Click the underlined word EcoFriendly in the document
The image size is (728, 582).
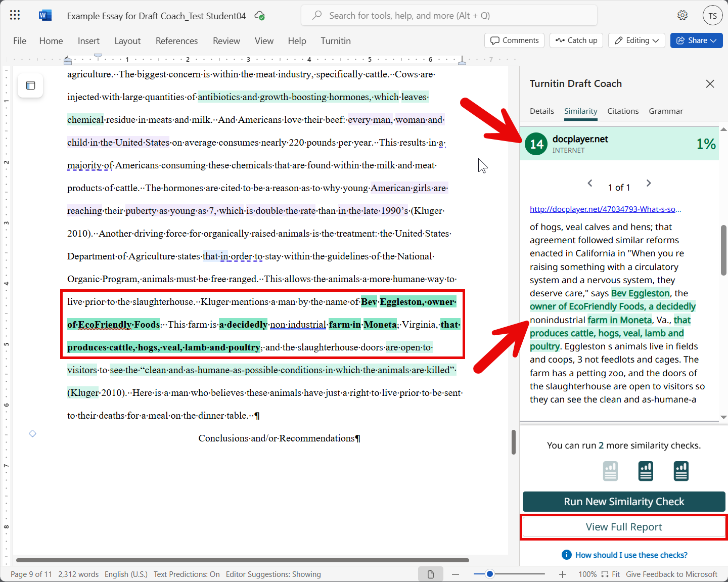pos(105,325)
